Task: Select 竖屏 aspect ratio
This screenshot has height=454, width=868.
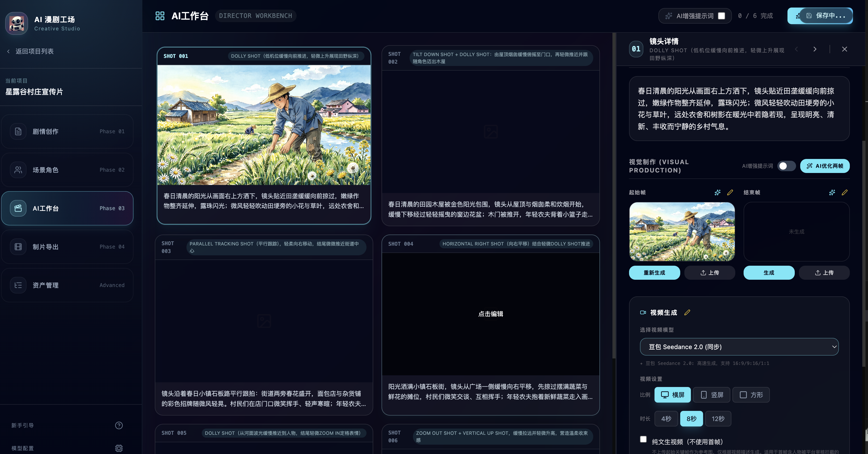Action: coord(712,395)
